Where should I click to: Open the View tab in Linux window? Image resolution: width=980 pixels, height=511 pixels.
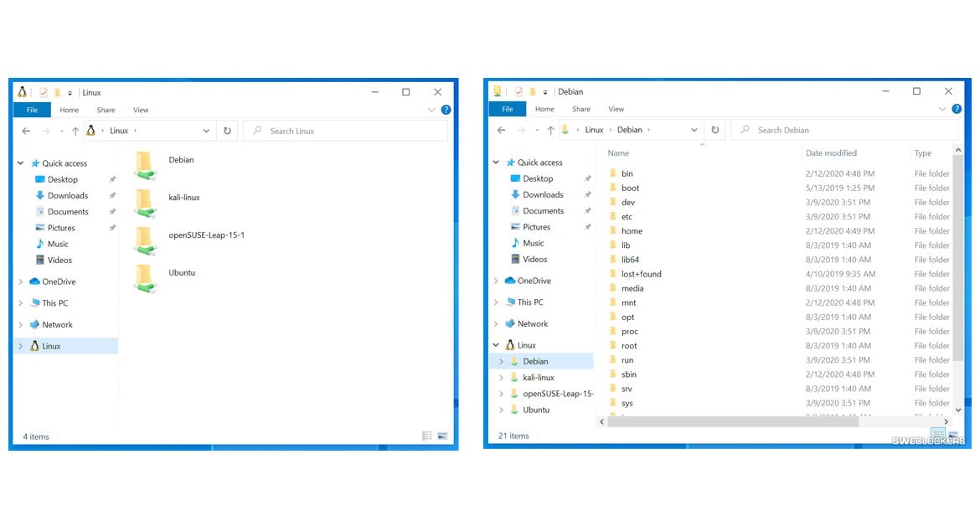(141, 110)
